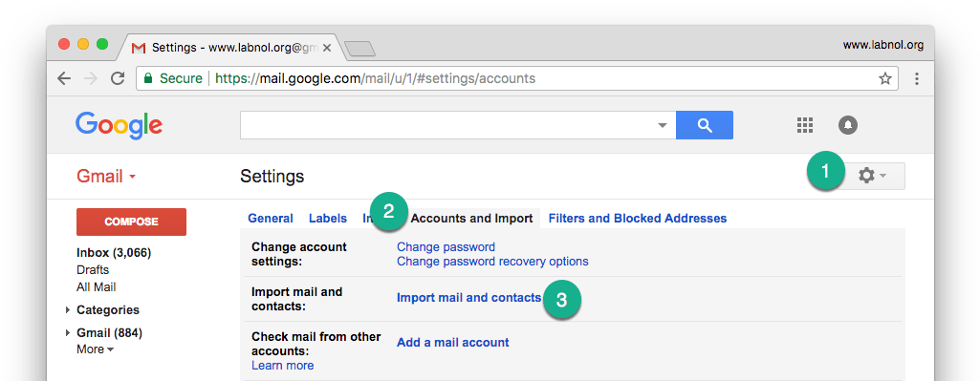Click the COMPOSE button
Viewport: 980px width, 381px height.
(x=131, y=222)
